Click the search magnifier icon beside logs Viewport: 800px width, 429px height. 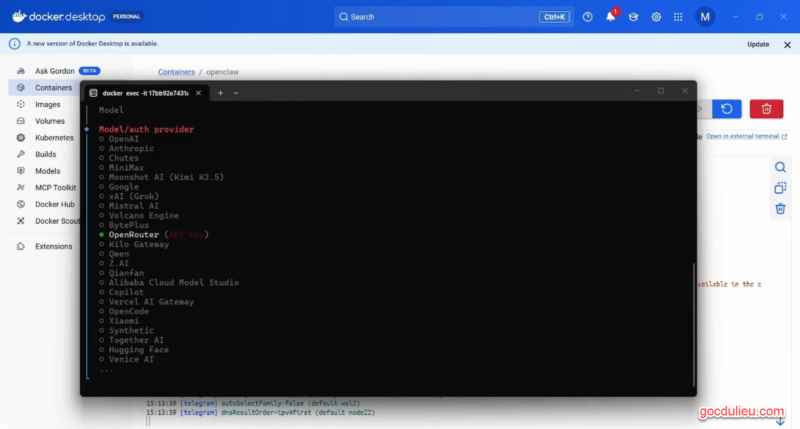click(780, 167)
